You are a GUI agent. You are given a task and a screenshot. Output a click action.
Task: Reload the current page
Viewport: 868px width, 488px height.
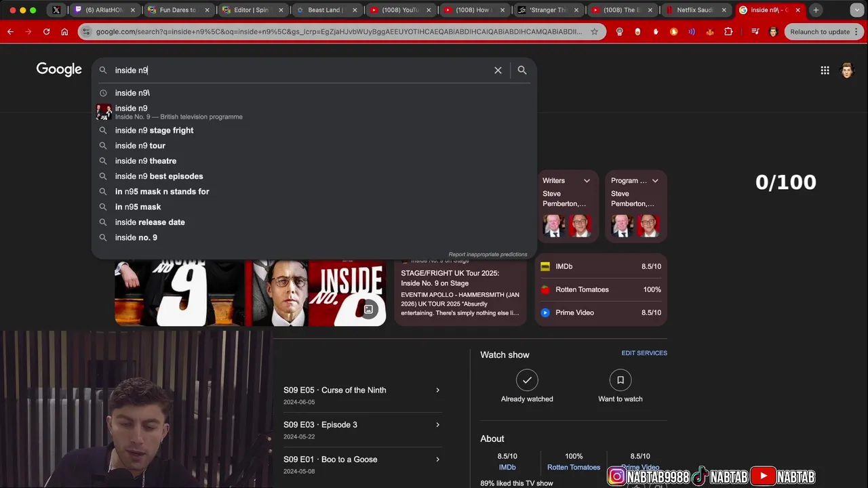(x=46, y=32)
